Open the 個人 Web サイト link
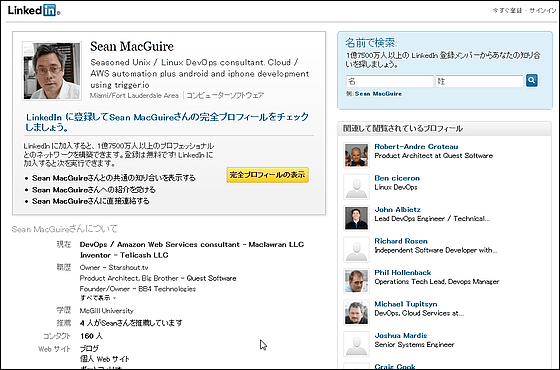Screen dimensions: 560x370 pos(105,359)
